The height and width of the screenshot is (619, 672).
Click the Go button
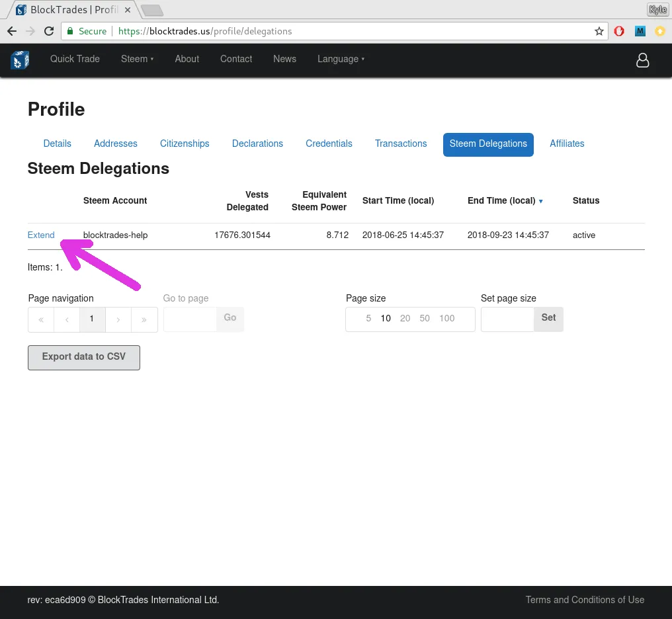230,318
